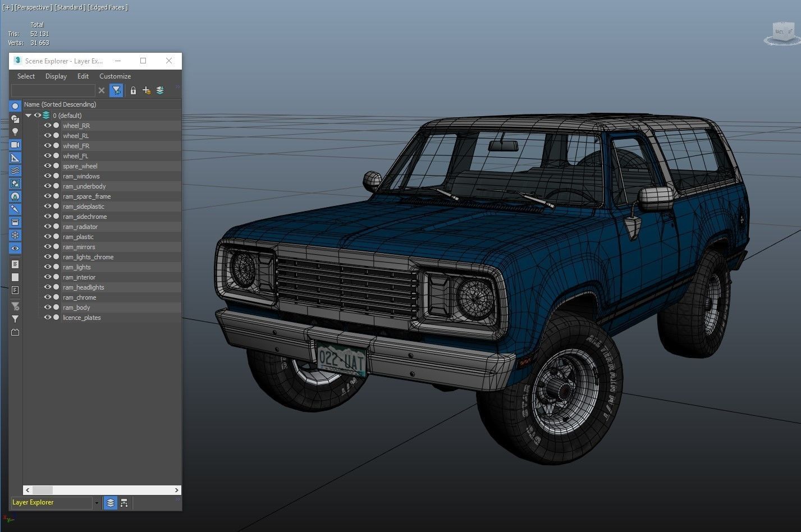Open the Select menu
The height and width of the screenshot is (532, 801).
[26, 76]
